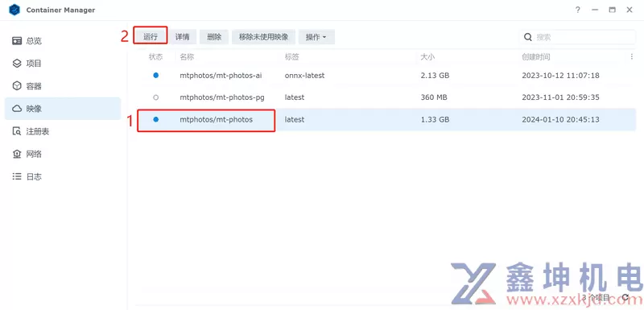Click the 1.33 GB size cell
Image resolution: width=644 pixels, height=310 pixels.
pos(435,119)
